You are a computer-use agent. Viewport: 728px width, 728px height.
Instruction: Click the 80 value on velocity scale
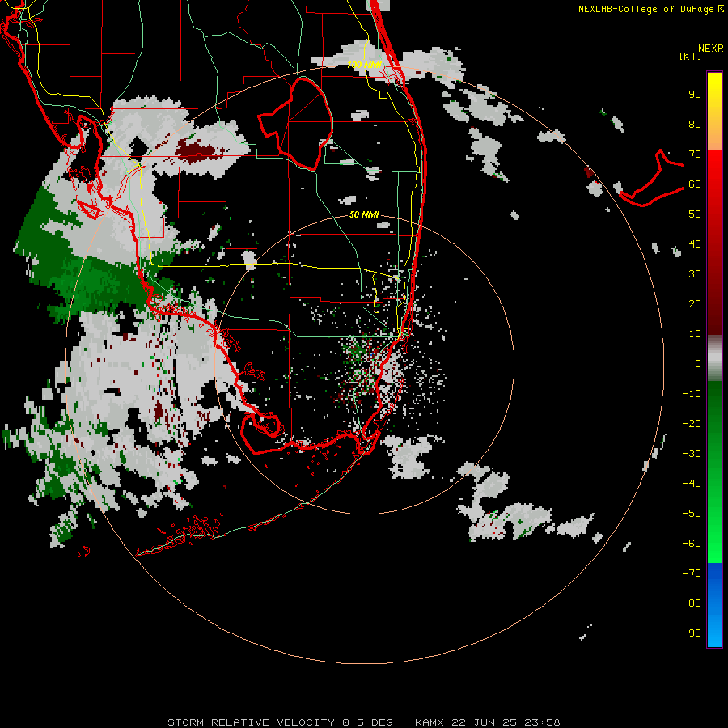coord(695,125)
